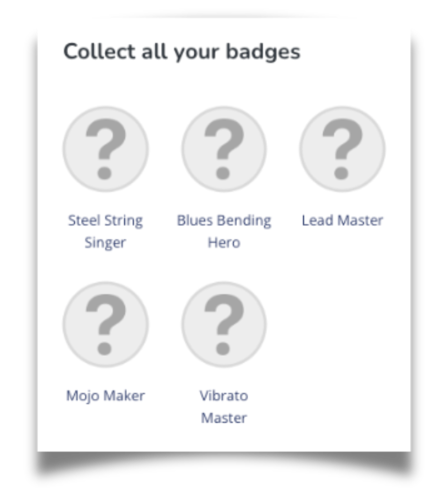Screen dimensions: 448x493
Task: Open the Mojo Maker badge icon
Action: pos(105,325)
